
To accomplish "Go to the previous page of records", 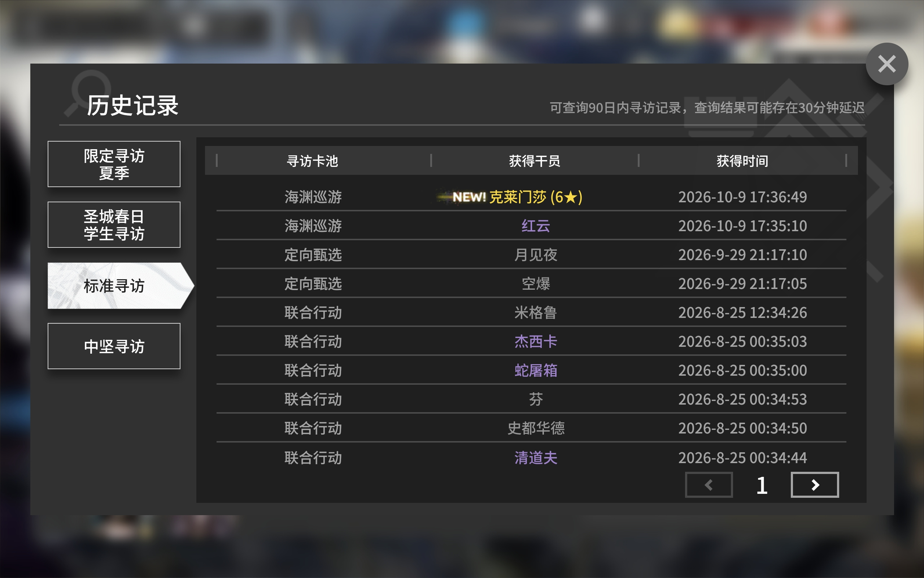I will (709, 485).
